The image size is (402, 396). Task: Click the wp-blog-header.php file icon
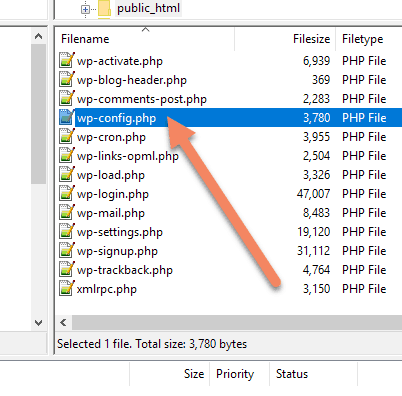(67, 79)
